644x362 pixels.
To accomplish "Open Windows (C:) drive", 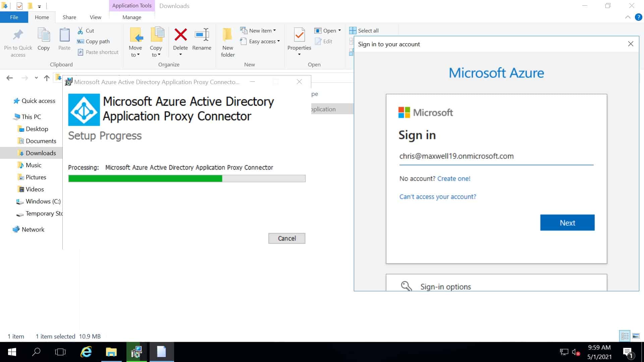I will 39,201.
